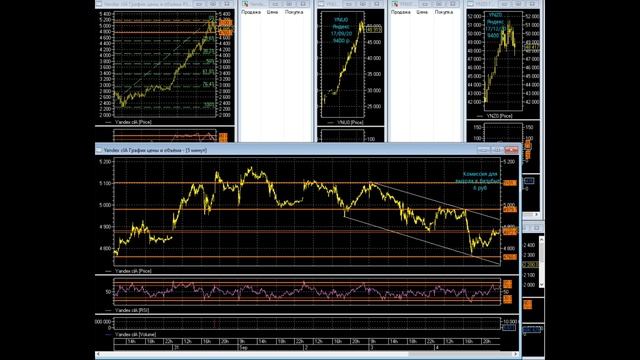Click the right arrow of the main chart scrollbar
The height and width of the screenshot is (360, 640).
click(516, 354)
